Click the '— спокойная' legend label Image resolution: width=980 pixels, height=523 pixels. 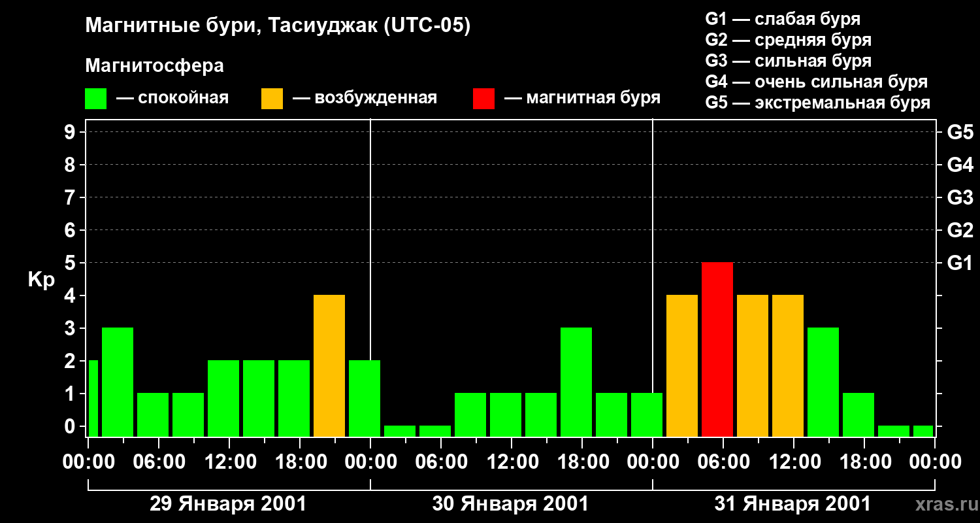tap(172, 98)
